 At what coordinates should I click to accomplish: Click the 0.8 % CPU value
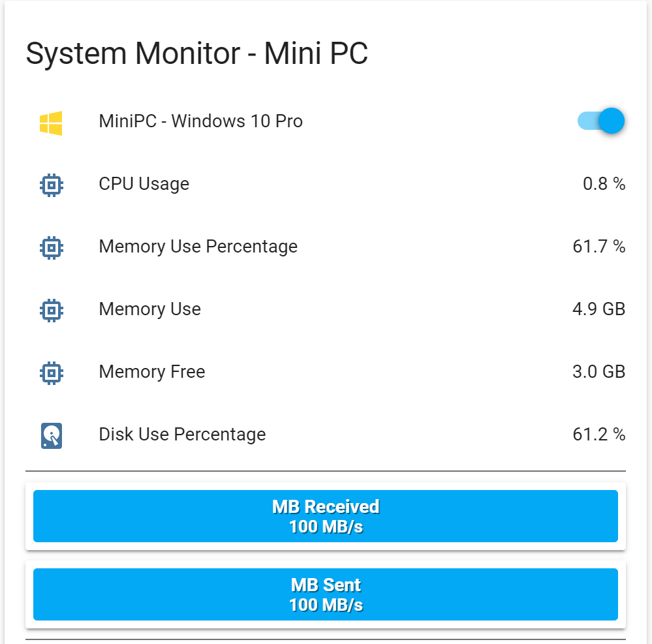(604, 184)
